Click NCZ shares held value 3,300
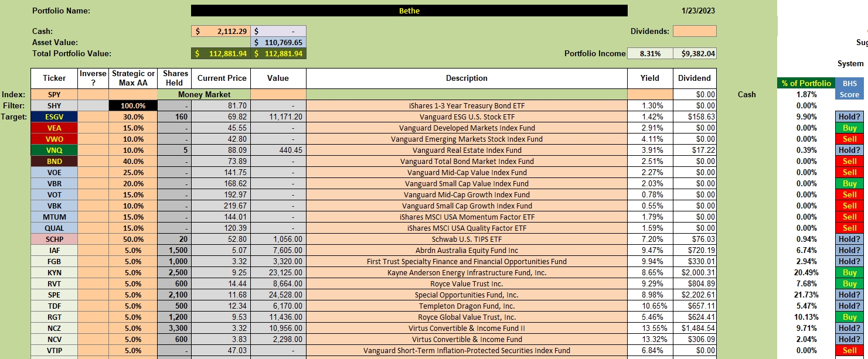 pyautogui.click(x=175, y=328)
